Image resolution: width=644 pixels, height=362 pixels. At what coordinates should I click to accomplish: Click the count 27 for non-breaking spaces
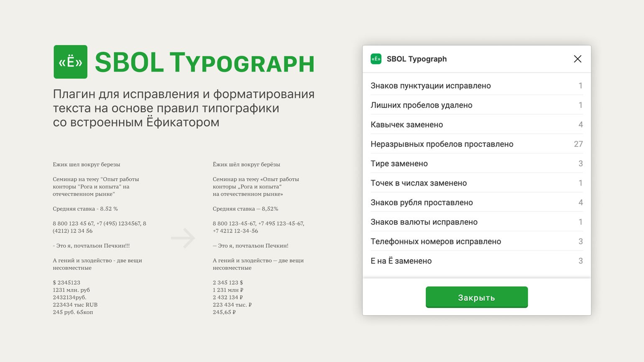point(578,144)
